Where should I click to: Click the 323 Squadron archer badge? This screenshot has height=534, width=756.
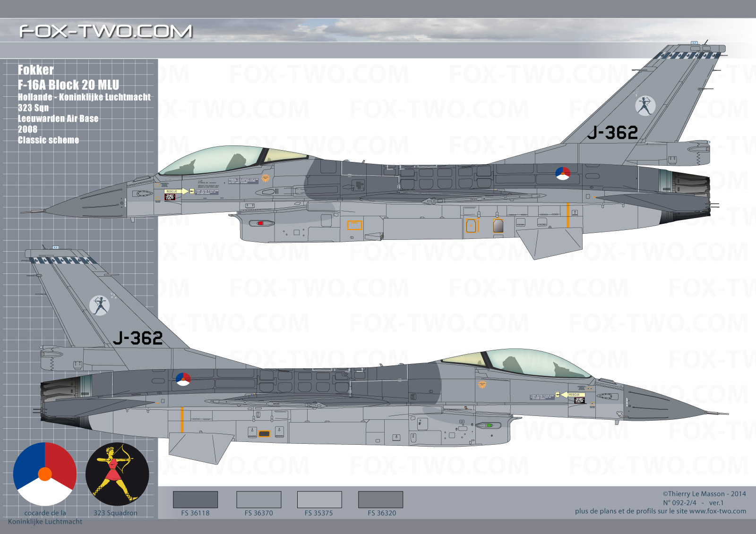point(117,474)
